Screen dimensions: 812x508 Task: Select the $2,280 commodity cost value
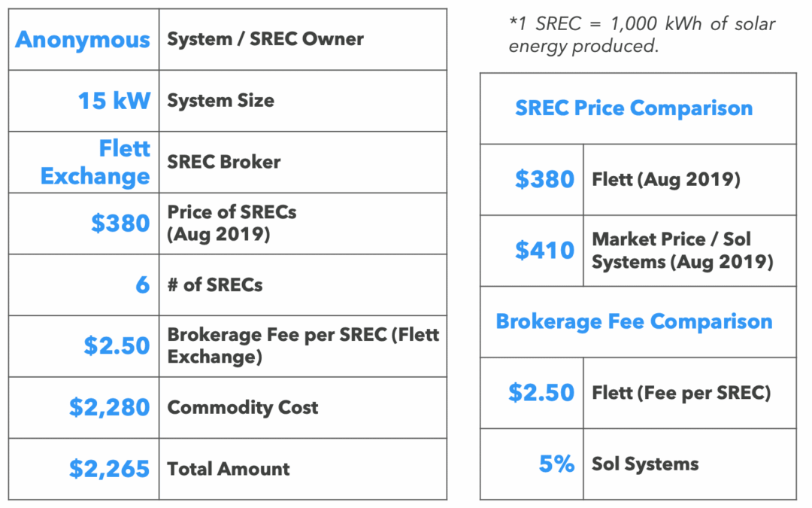coord(110,407)
